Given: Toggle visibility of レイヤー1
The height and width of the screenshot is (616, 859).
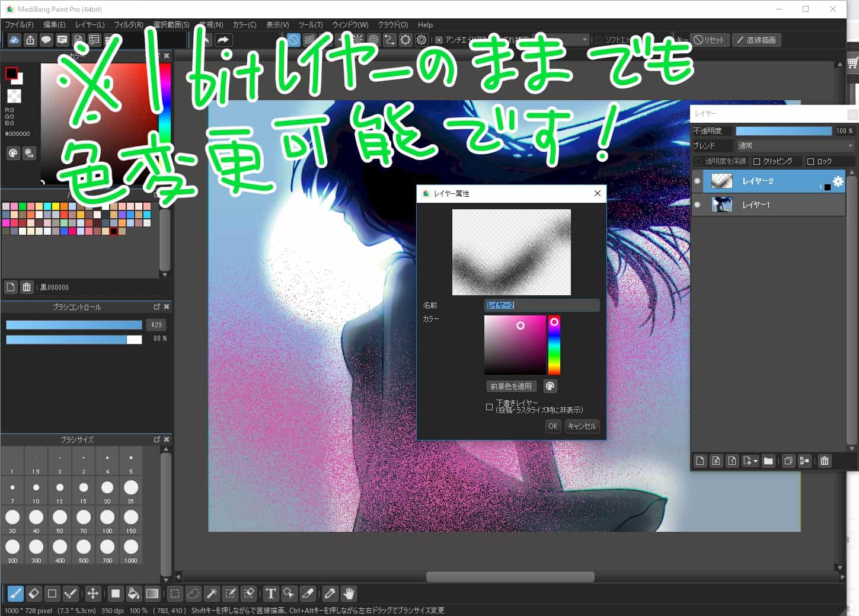Looking at the screenshot, I should click(x=697, y=205).
